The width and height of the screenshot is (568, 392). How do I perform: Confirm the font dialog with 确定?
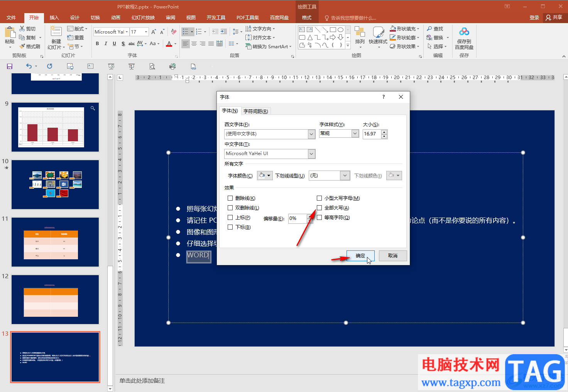pos(360,256)
